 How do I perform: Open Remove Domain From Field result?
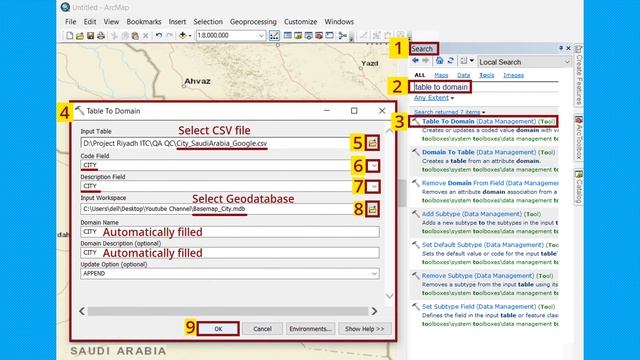[490, 183]
